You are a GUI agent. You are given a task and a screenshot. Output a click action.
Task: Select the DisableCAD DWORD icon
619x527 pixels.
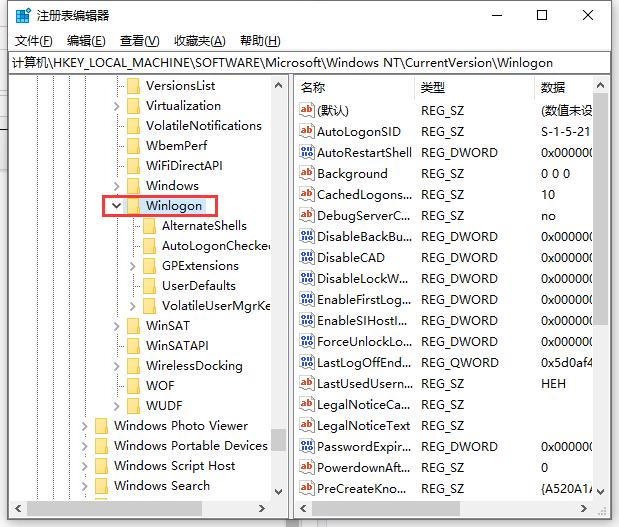307,257
